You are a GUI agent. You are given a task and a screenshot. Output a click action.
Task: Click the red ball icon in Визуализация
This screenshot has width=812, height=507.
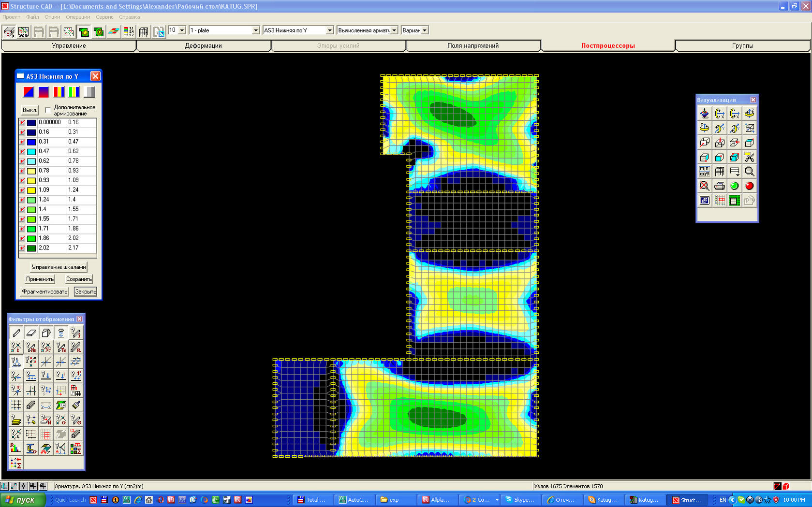pyautogui.click(x=749, y=186)
